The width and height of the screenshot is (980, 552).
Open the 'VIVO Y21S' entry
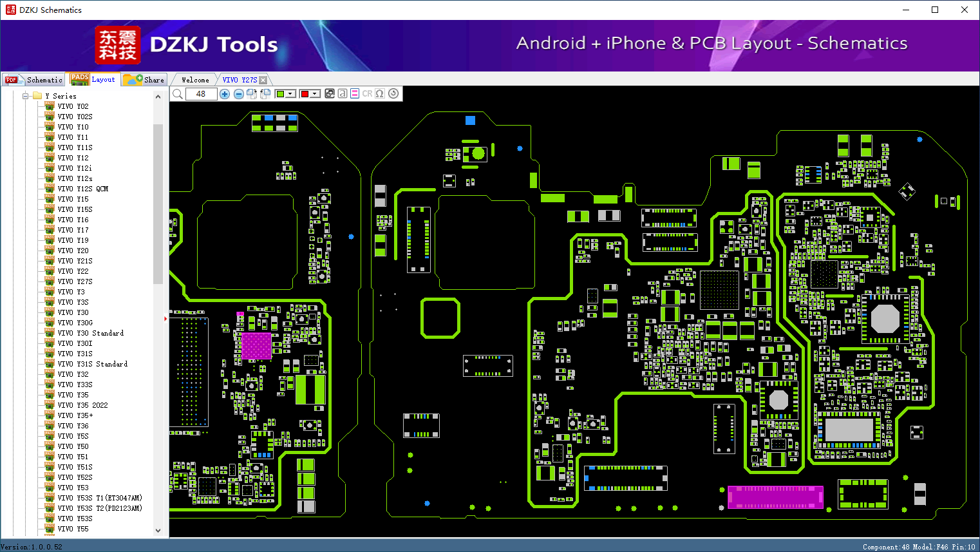point(75,261)
